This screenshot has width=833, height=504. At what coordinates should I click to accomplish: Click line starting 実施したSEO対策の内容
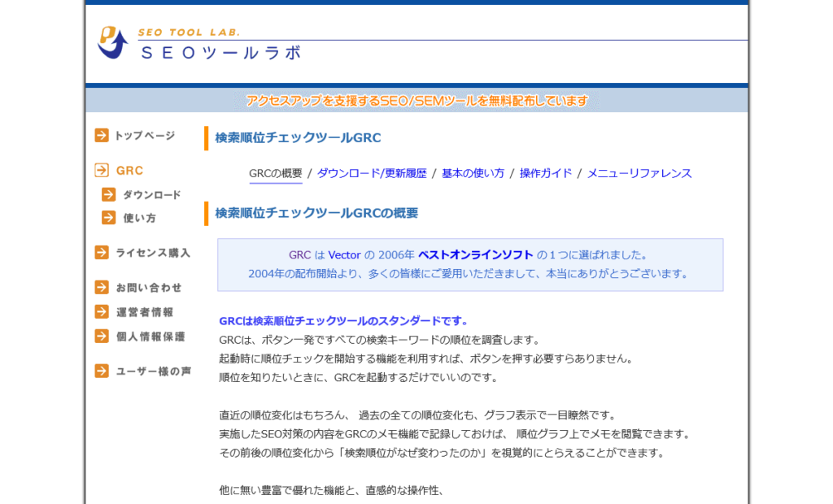456,434
